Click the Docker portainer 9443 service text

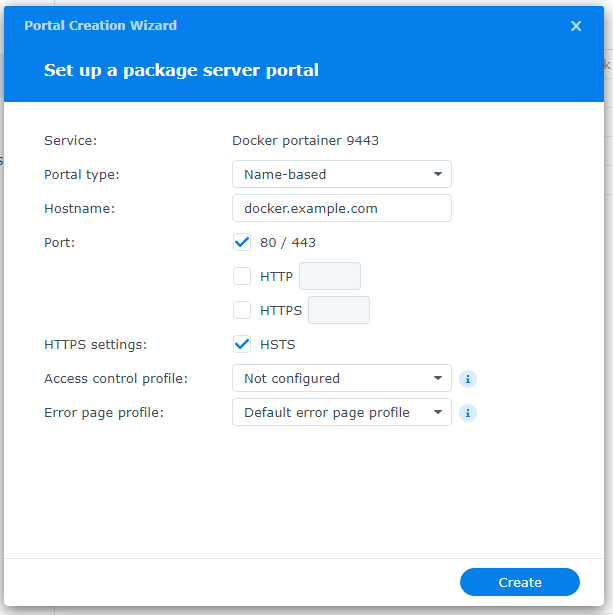pos(306,141)
